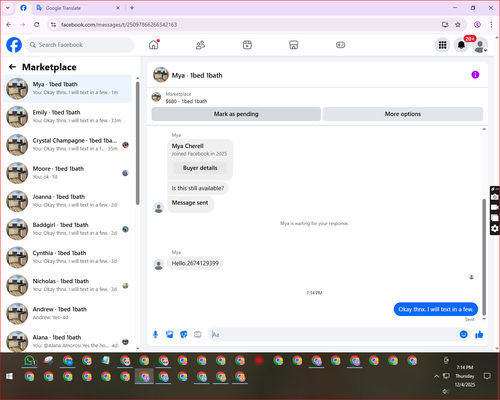
Task: Reload the page
Action: pyautogui.click(x=37, y=25)
